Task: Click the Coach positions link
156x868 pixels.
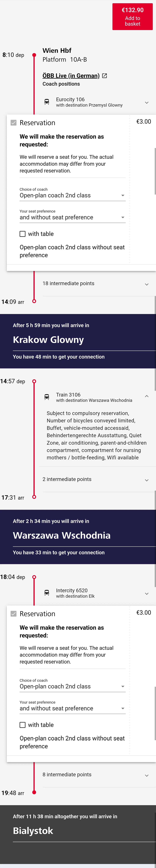Action: click(61, 84)
